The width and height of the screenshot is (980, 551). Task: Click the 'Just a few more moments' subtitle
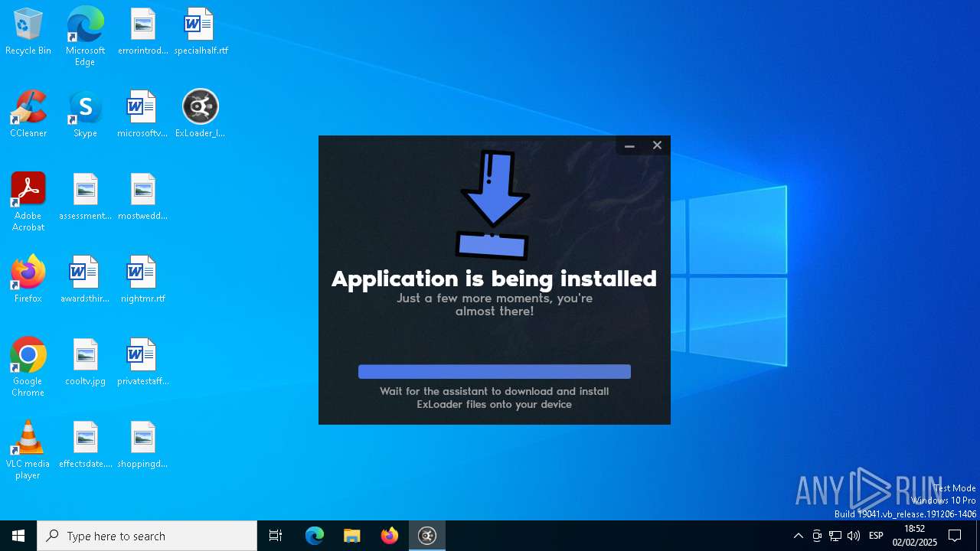pyautogui.click(x=495, y=305)
